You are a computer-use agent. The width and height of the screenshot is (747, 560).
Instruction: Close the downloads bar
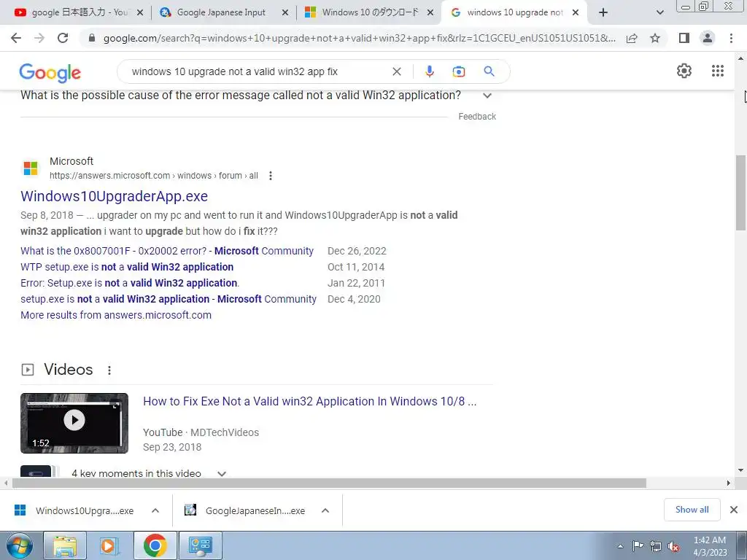[x=734, y=510]
